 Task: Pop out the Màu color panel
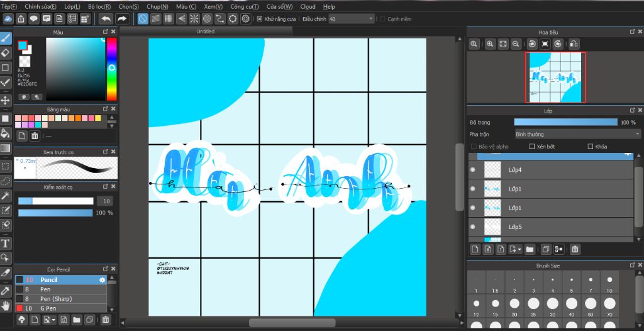tap(106, 31)
